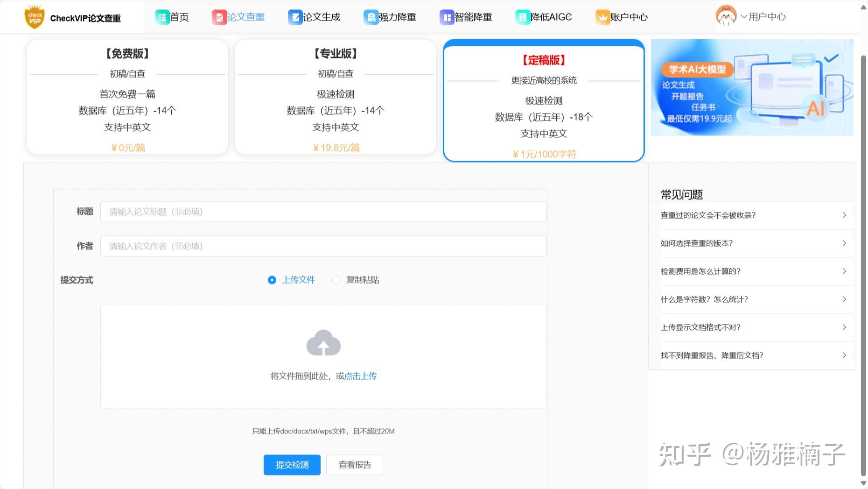868x489 pixels.
Task: Open 查看报告 to view reports
Action: [354, 464]
